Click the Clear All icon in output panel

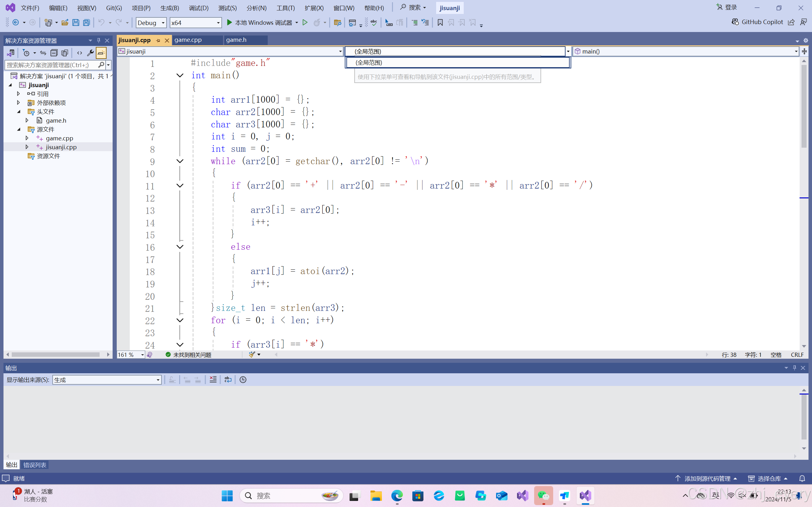(x=213, y=380)
